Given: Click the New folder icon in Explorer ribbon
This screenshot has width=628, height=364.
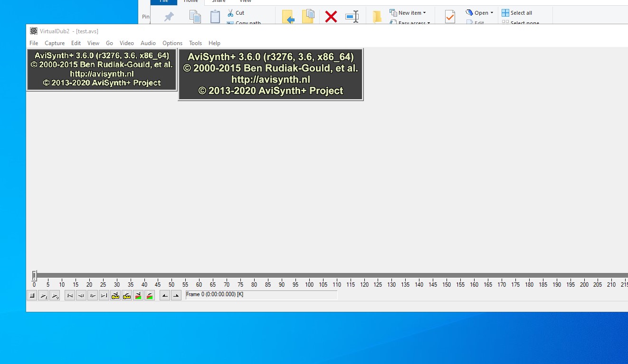Looking at the screenshot, I should click(x=377, y=17).
